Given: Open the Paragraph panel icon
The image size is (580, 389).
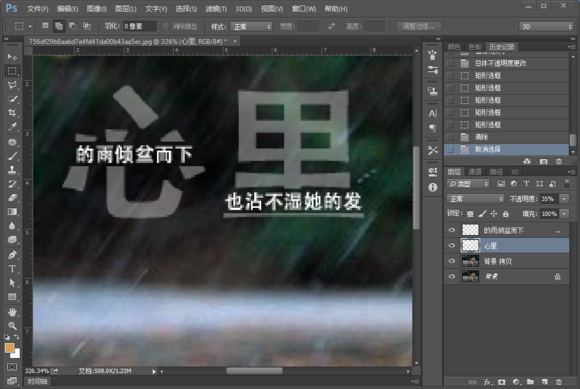Looking at the screenshot, I should [x=432, y=128].
